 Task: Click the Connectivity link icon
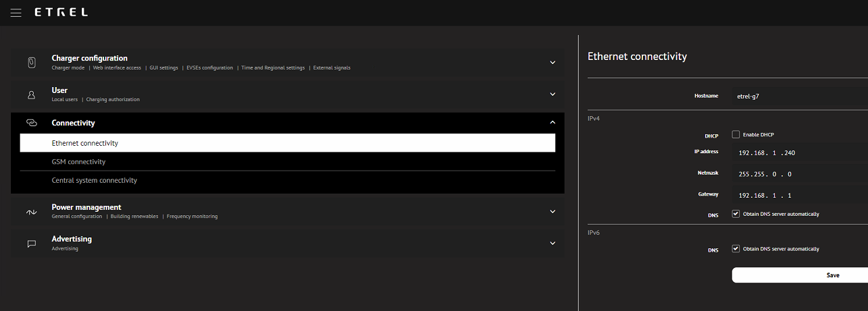click(x=31, y=123)
